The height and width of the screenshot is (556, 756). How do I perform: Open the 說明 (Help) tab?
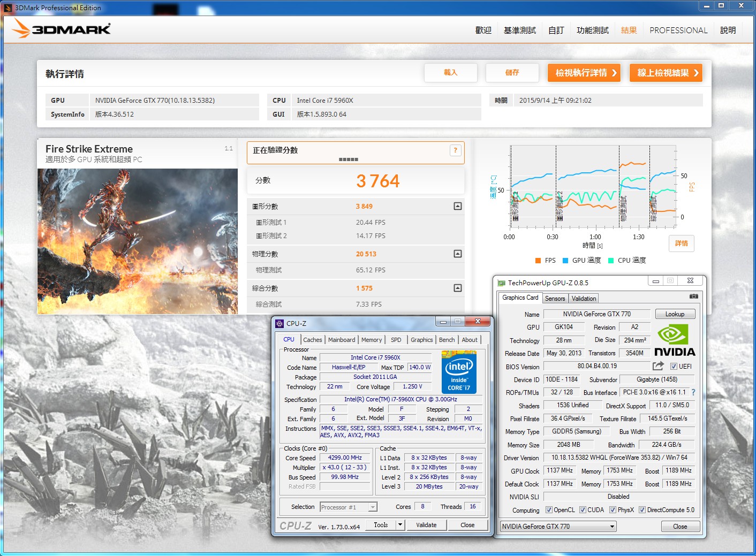pyautogui.click(x=728, y=31)
